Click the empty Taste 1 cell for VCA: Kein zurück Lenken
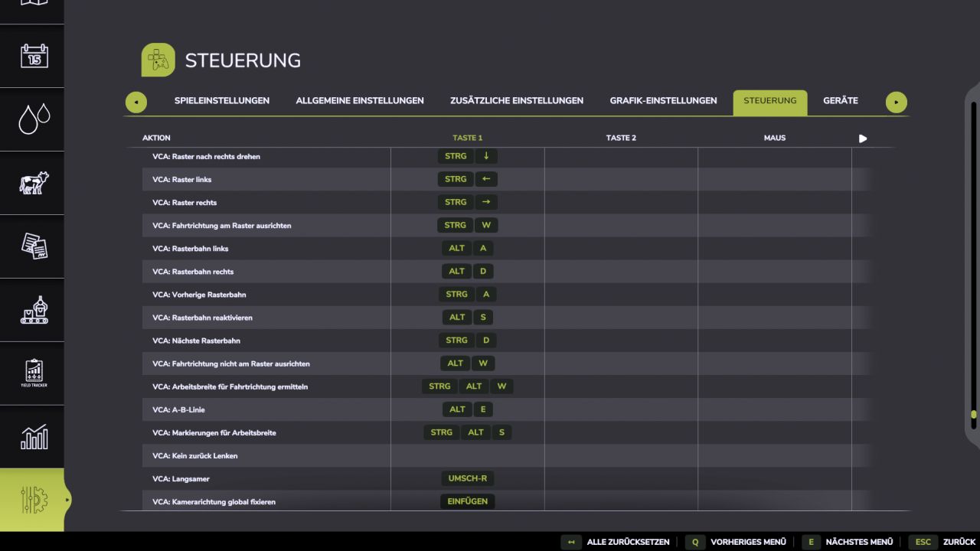The height and width of the screenshot is (551, 980). click(468, 456)
